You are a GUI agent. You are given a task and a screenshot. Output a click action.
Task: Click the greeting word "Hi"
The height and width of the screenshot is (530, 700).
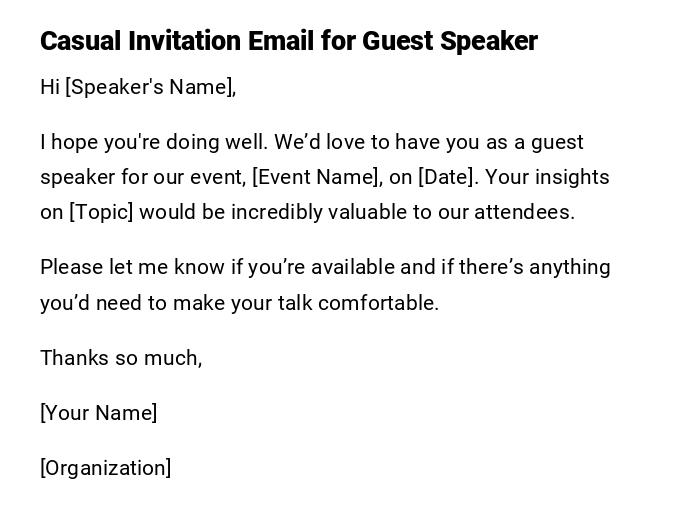pos(50,87)
